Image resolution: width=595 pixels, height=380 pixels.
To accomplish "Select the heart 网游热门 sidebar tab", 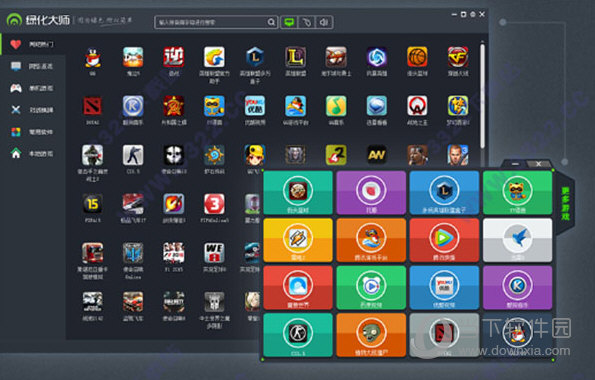I will click(33, 44).
